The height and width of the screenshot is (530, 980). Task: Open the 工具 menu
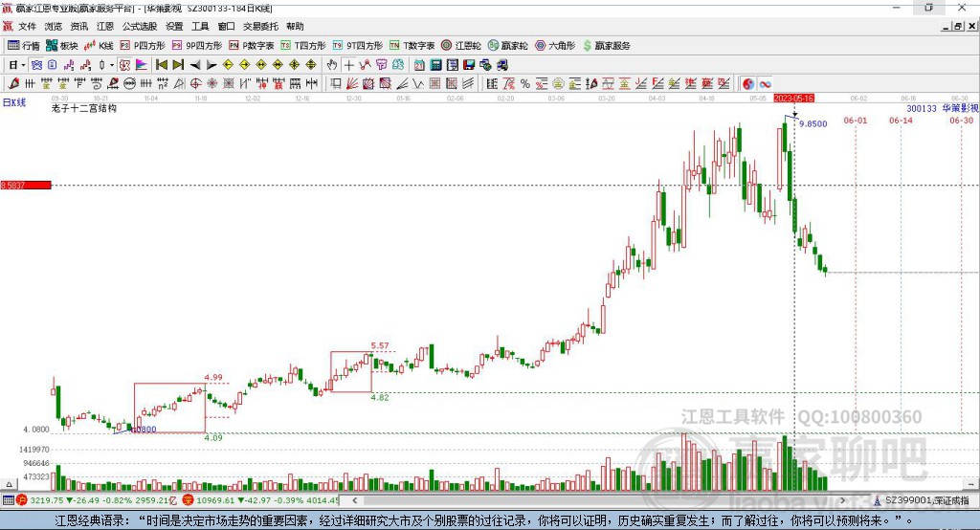point(200,26)
